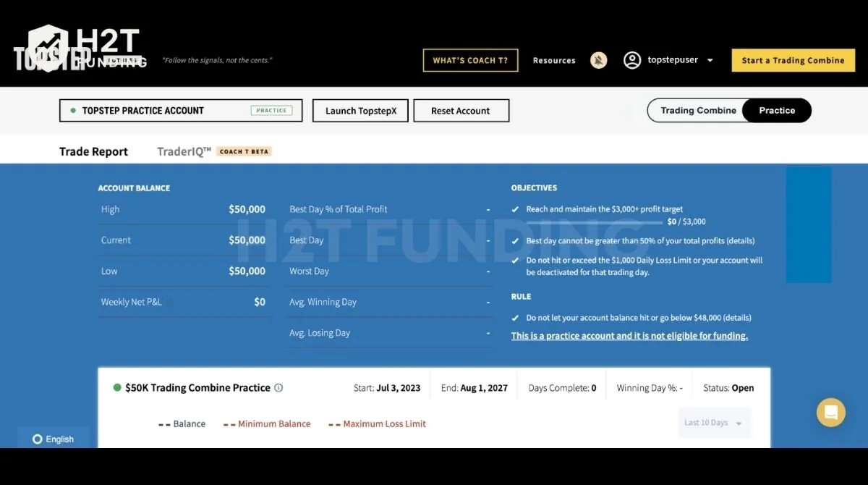This screenshot has width=868, height=485.
Task: Click the Winning Day %: - field
Action: (650, 388)
